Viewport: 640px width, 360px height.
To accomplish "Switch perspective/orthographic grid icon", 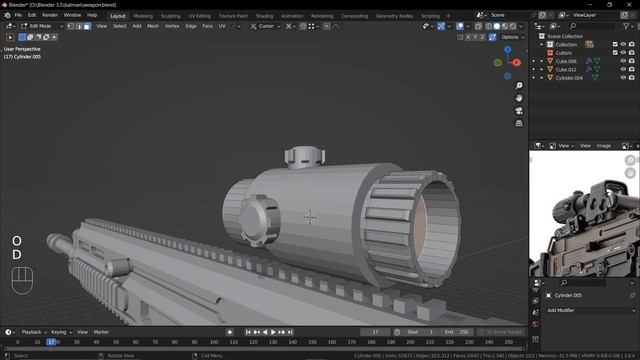I will click(519, 123).
